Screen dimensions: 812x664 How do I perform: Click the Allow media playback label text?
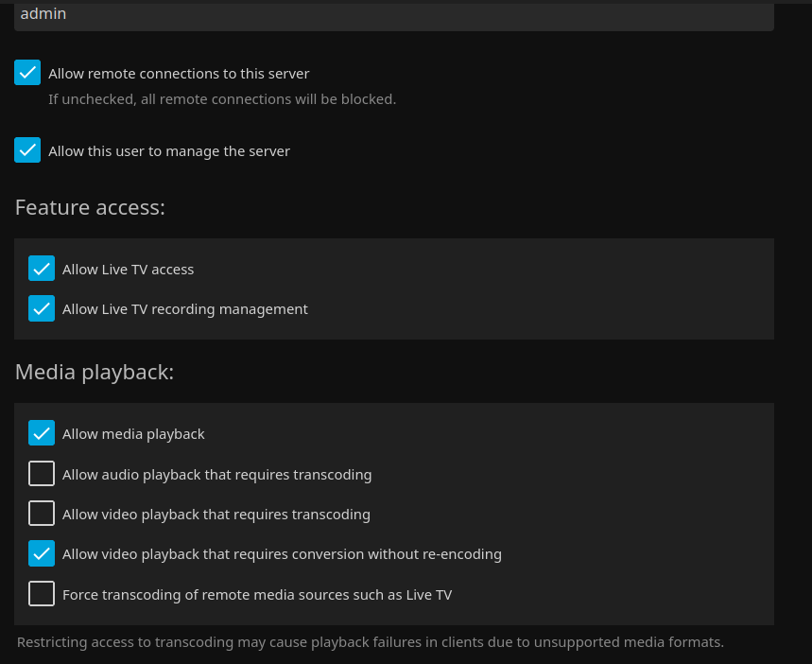[133, 433]
